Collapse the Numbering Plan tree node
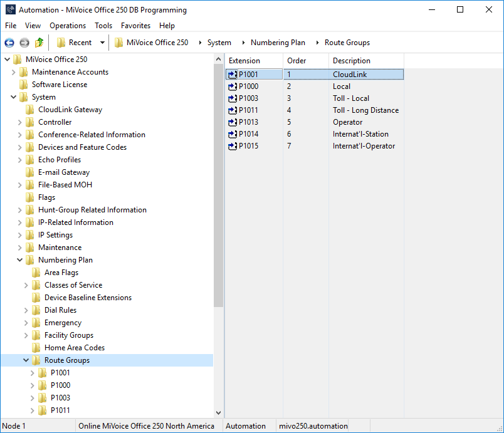 pyautogui.click(x=20, y=260)
